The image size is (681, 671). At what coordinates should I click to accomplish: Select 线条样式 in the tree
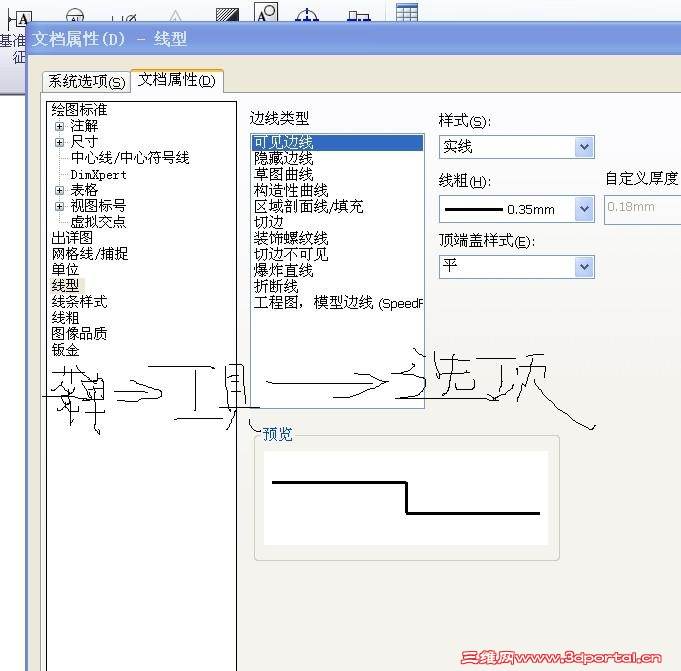79,302
